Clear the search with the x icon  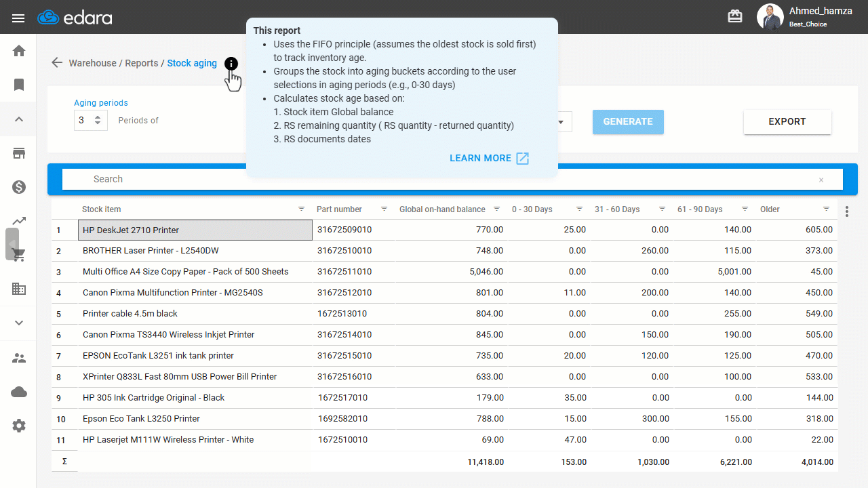[821, 180]
